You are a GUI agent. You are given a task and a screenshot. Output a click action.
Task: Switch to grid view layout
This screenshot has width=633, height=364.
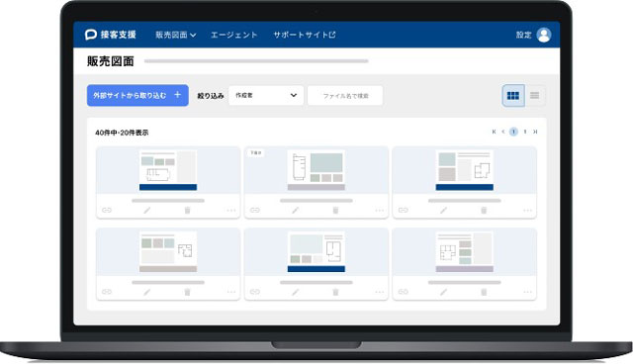tap(513, 96)
